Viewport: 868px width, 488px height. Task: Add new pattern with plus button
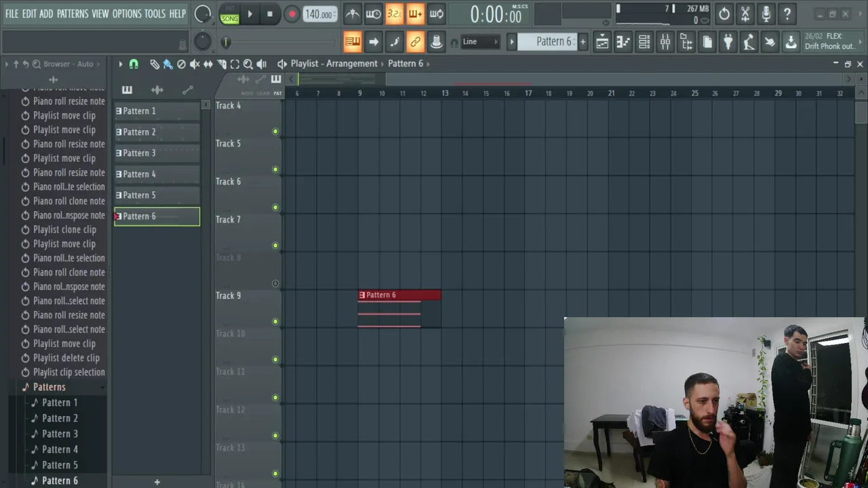[157, 482]
